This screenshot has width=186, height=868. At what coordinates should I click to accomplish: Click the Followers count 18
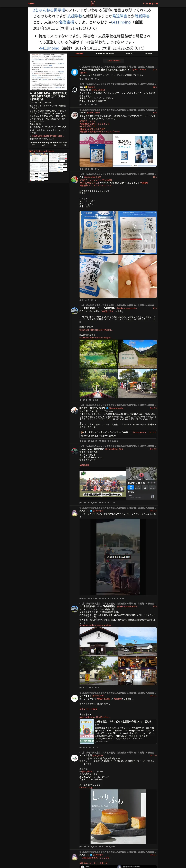point(55,145)
